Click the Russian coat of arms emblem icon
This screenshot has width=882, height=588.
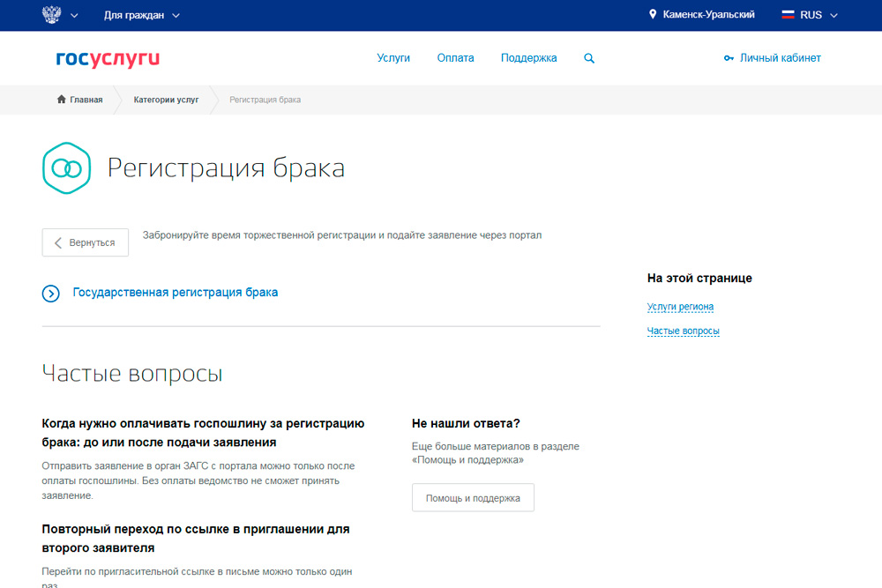click(51, 14)
